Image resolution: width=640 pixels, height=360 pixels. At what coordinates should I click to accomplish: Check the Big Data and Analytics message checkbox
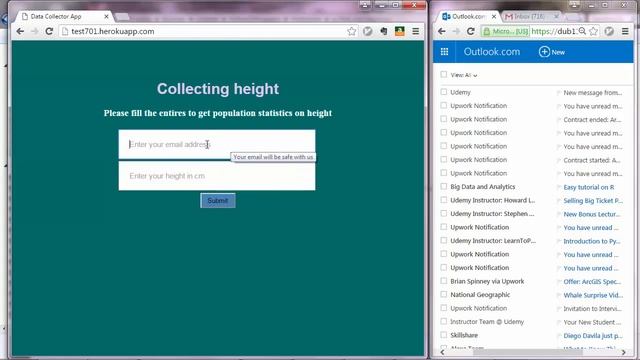coord(444,186)
